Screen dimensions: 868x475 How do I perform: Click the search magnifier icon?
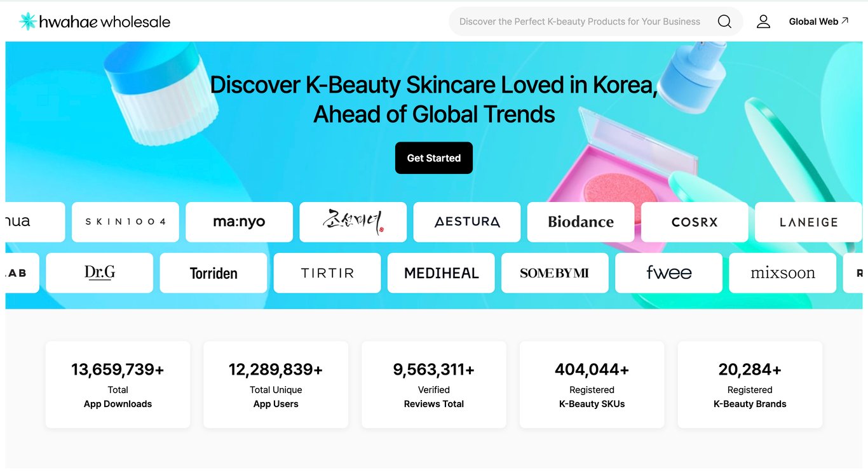point(724,22)
